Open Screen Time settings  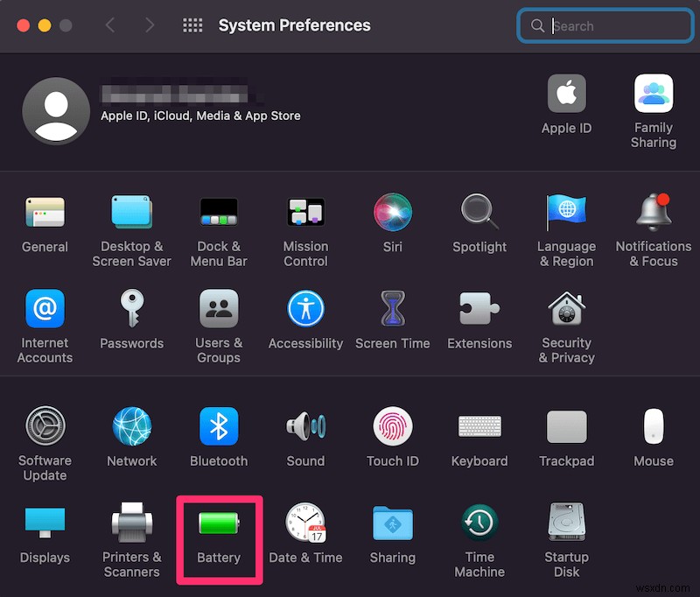pos(393,309)
